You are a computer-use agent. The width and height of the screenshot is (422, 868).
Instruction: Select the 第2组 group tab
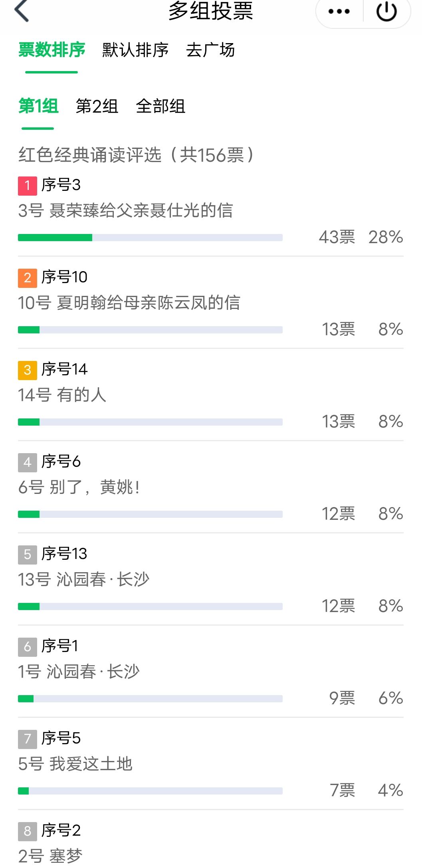pyautogui.click(x=97, y=107)
